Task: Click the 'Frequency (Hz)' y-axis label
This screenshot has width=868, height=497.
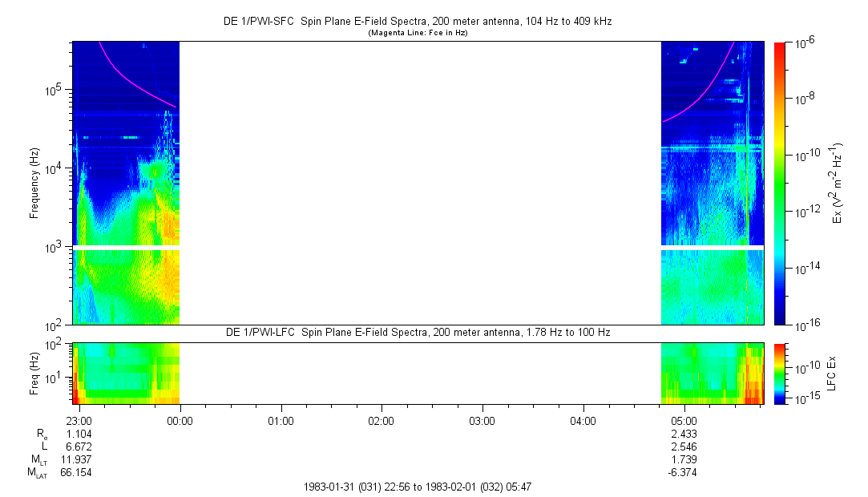Action: click(35, 183)
